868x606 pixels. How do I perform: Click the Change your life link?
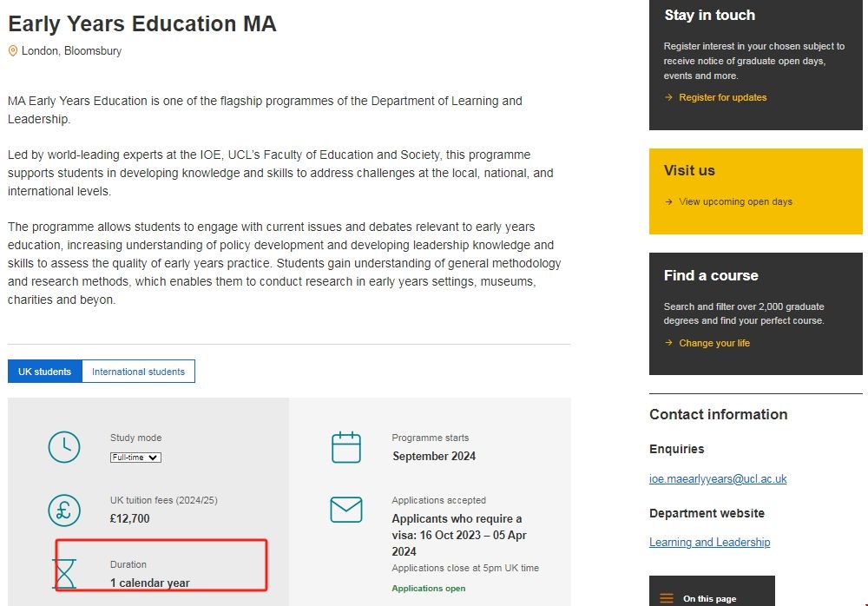click(x=714, y=343)
